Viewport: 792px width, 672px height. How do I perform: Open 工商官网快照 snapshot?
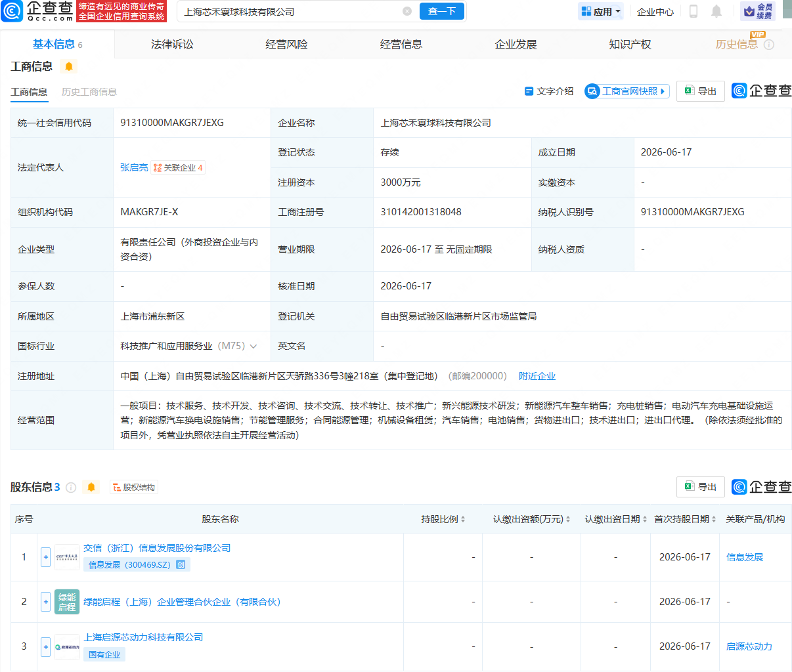pos(627,91)
